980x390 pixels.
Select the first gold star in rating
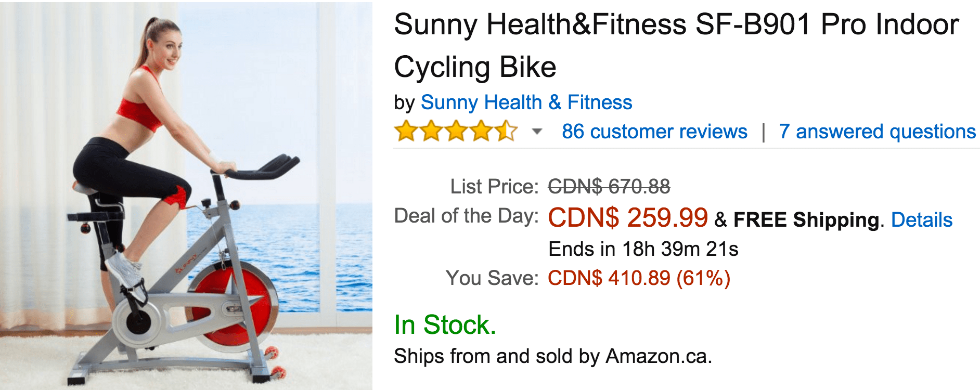point(405,132)
